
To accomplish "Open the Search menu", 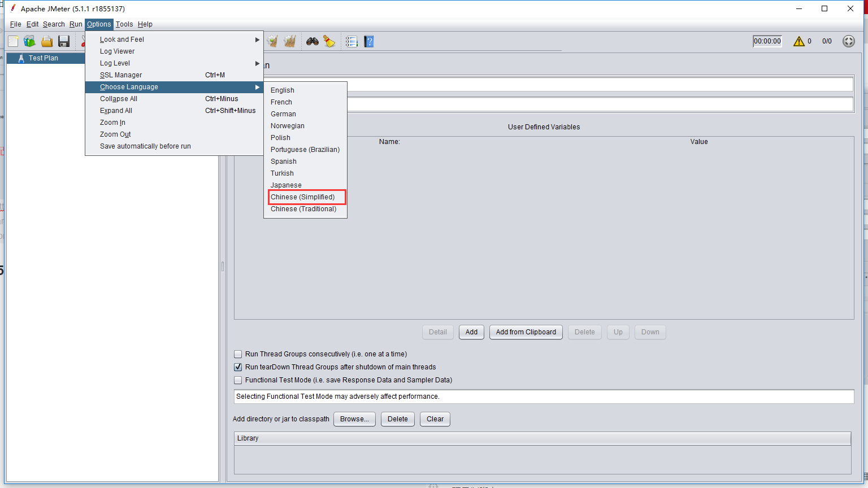I will click(54, 24).
